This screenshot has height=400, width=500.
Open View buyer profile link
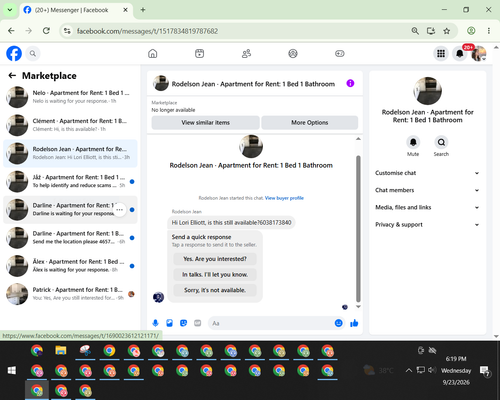pos(284,198)
